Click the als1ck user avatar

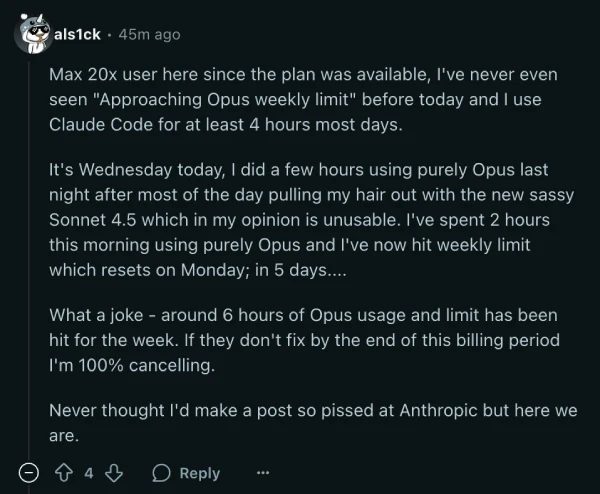pyautogui.click(x=32, y=35)
